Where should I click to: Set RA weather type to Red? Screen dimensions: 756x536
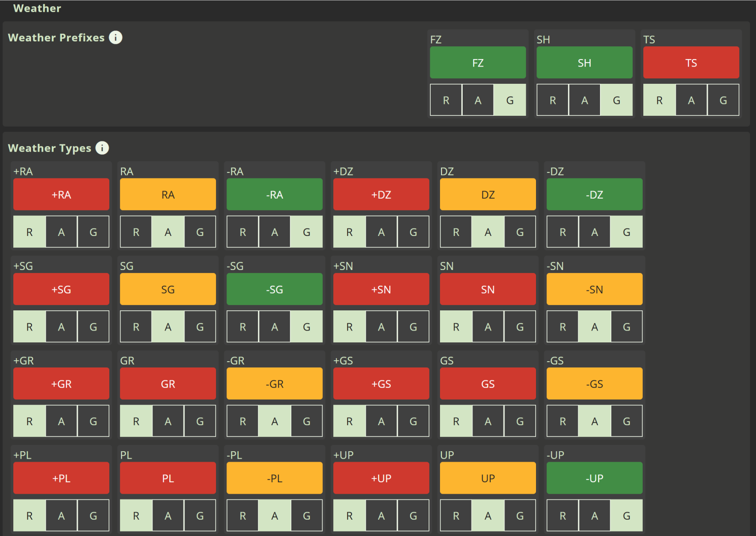coord(136,232)
